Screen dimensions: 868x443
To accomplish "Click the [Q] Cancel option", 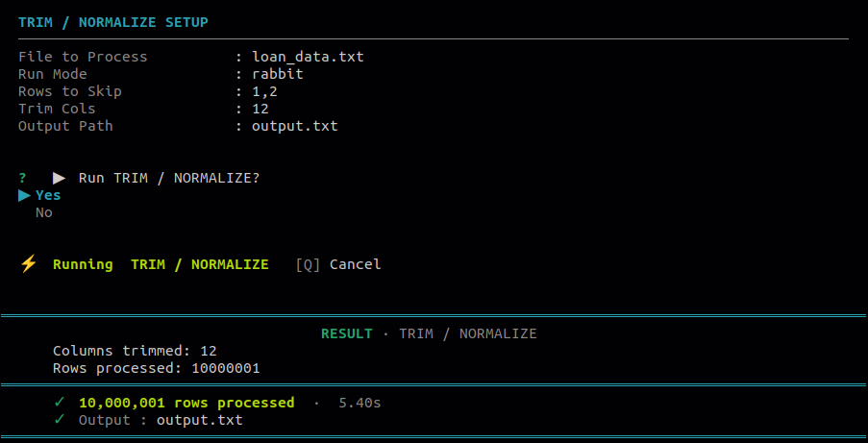I will 338,264.
